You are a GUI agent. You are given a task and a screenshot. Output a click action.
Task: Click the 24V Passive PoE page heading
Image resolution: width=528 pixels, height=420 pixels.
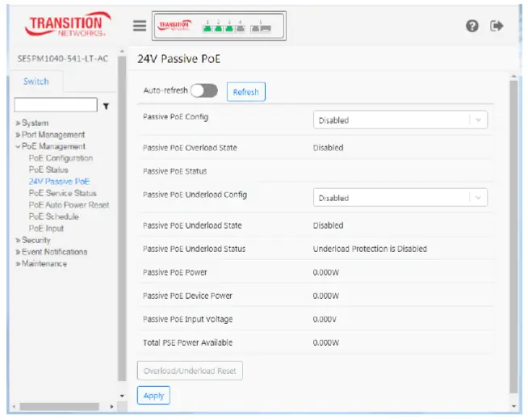coord(178,59)
